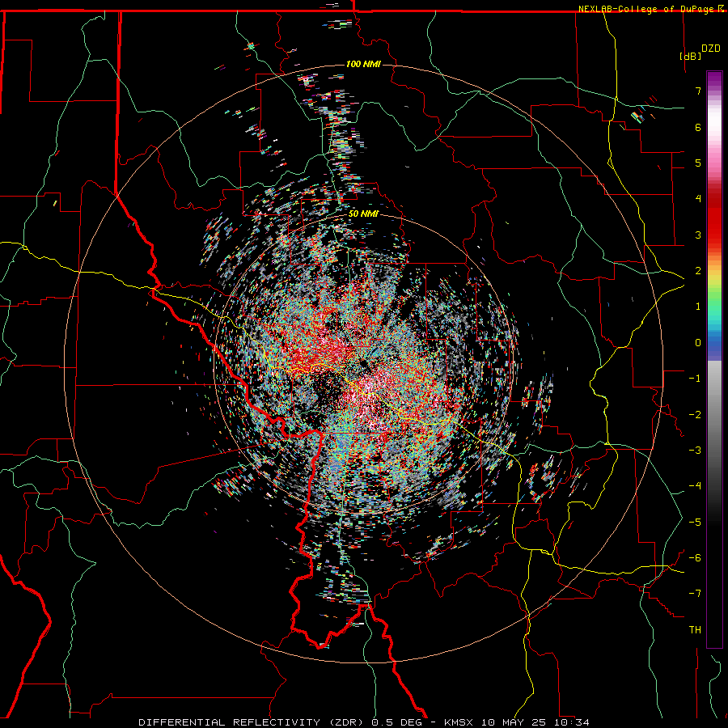
Task: Click the Differential Reflectivity caption at bottom
Action: point(364,722)
